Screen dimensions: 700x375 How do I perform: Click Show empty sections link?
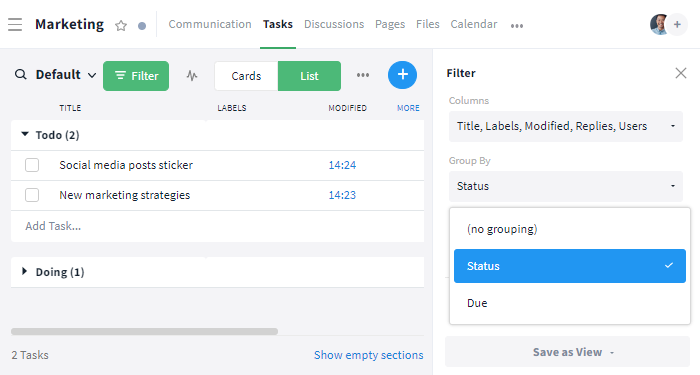click(368, 355)
